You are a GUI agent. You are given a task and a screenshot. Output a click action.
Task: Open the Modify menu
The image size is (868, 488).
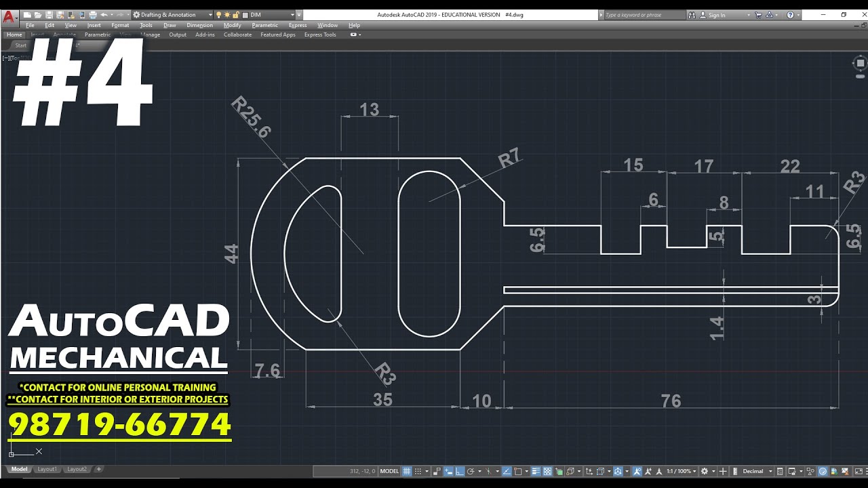(x=233, y=25)
